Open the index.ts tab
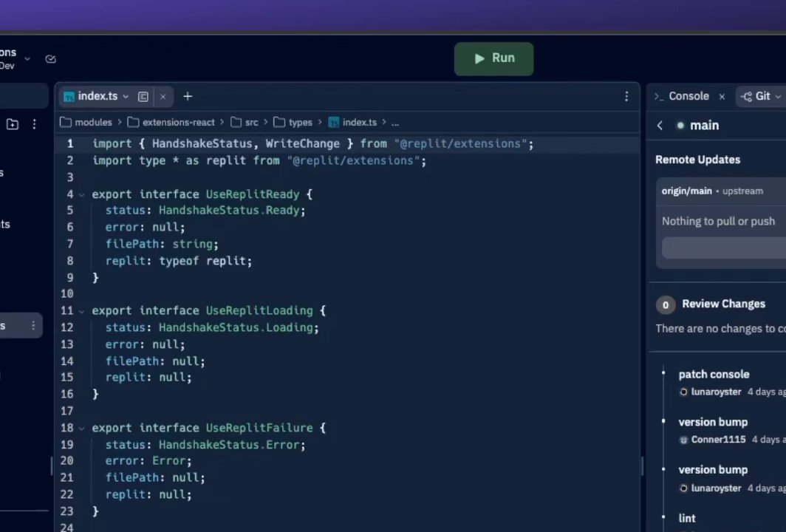The width and height of the screenshot is (786, 532). point(98,96)
